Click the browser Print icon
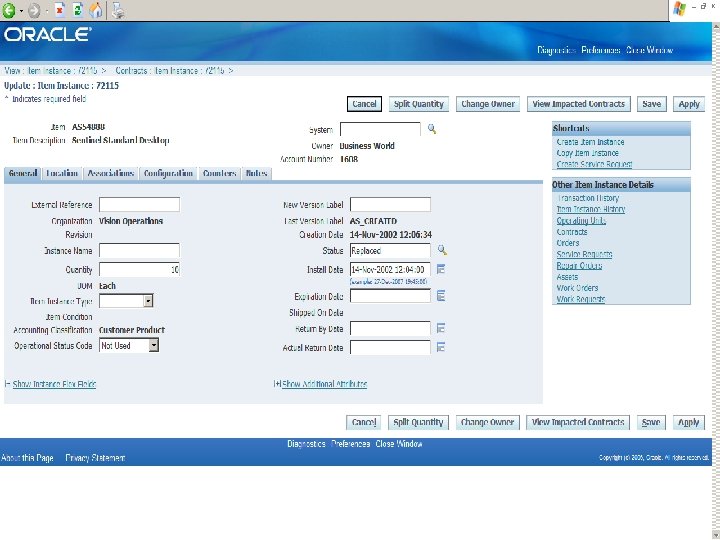This screenshot has width=720, height=540. [118, 10]
